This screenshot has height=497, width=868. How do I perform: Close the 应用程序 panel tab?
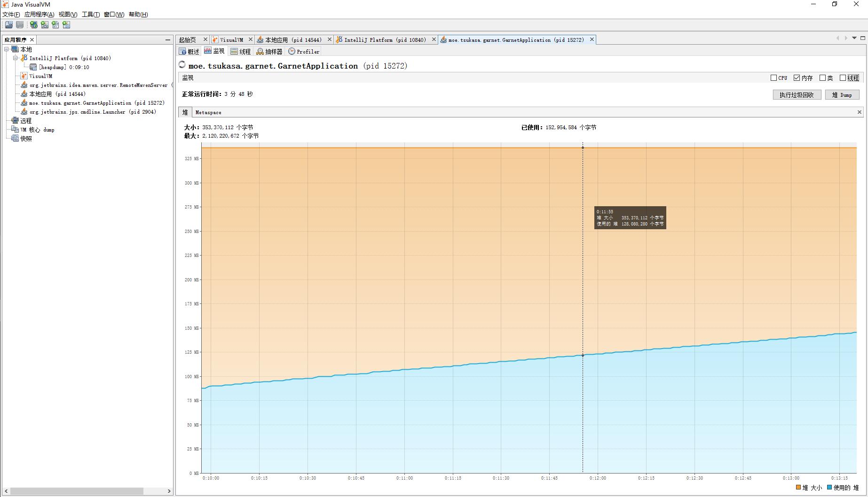tap(32, 40)
